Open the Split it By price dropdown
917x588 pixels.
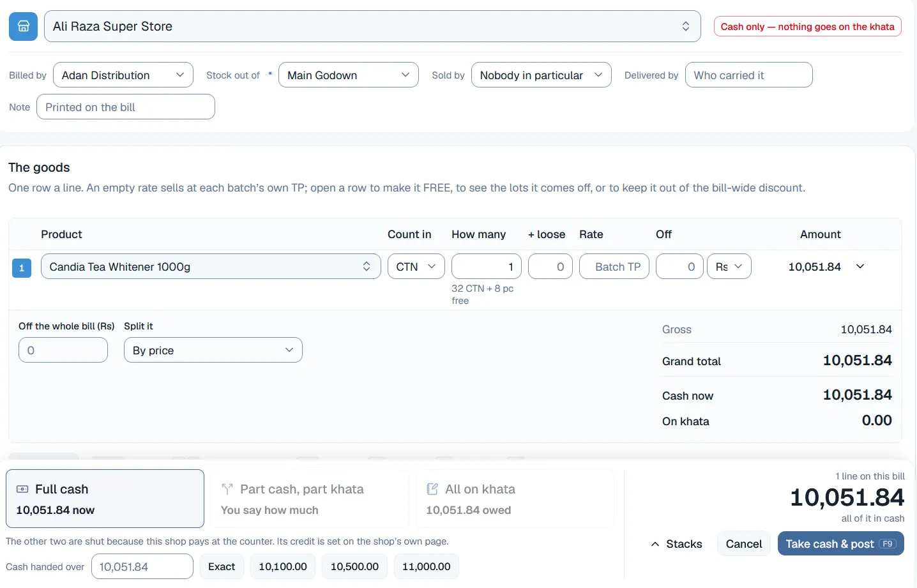coord(213,350)
